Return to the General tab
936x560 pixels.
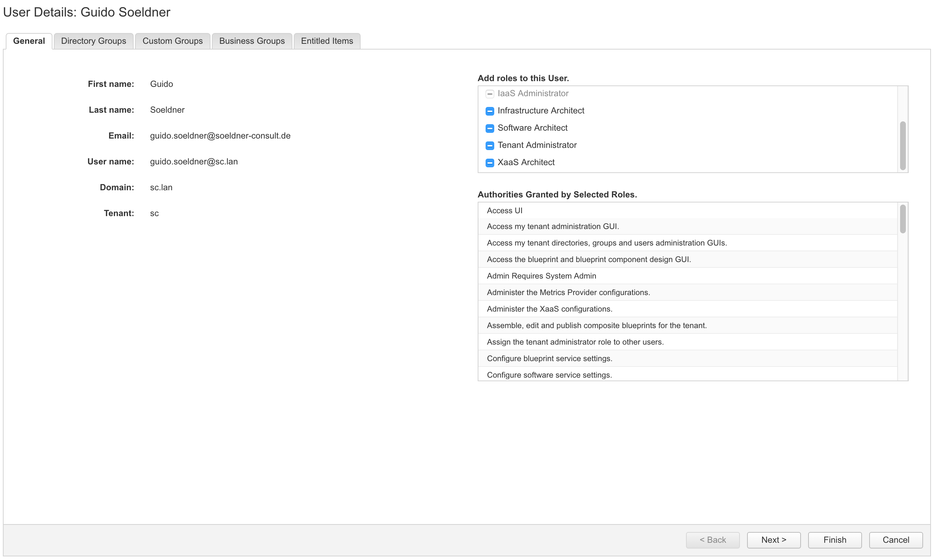pyautogui.click(x=28, y=41)
